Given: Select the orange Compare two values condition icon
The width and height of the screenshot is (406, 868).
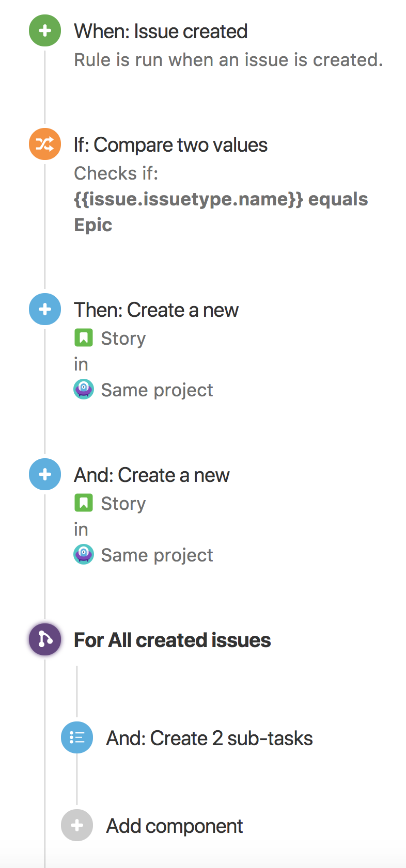Looking at the screenshot, I should tap(45, 144).
